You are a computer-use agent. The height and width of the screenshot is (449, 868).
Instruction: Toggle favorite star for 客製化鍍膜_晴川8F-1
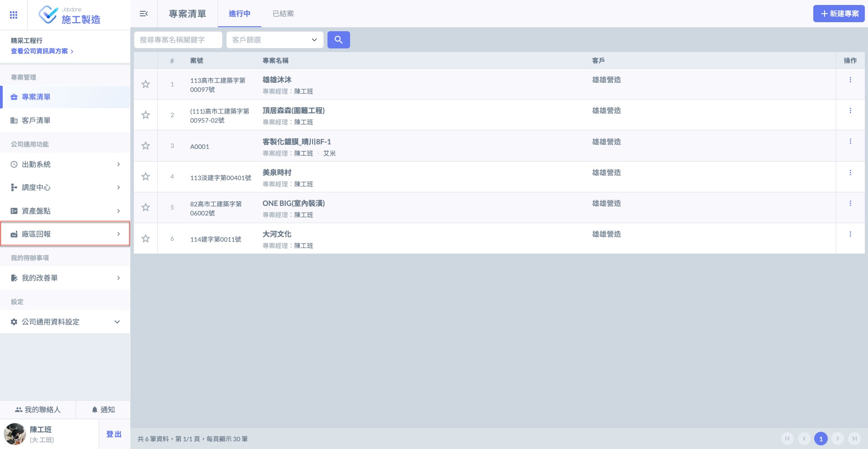tap(146, 146)
